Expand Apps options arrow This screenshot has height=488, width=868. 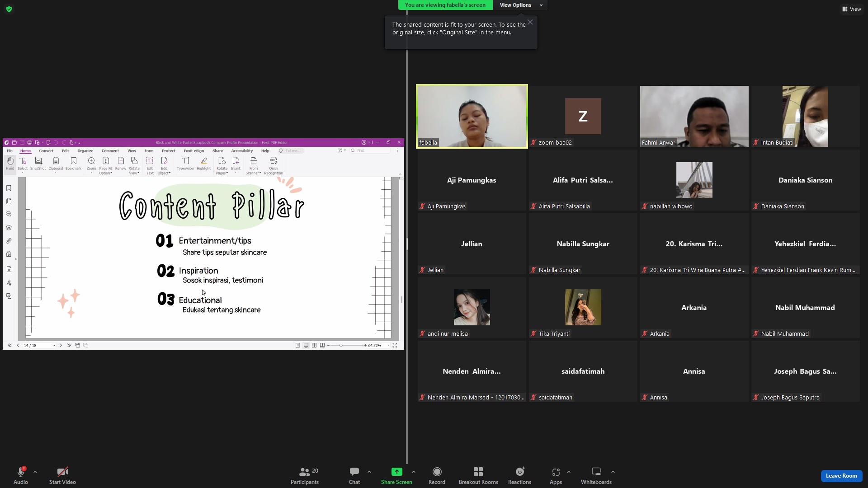click(569, 472)
